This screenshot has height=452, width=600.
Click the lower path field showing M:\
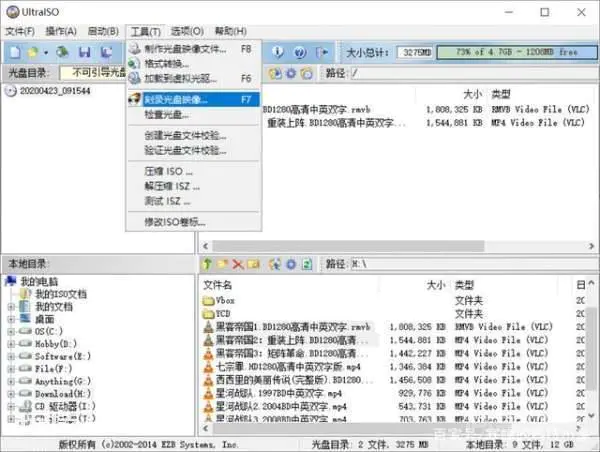473,264
